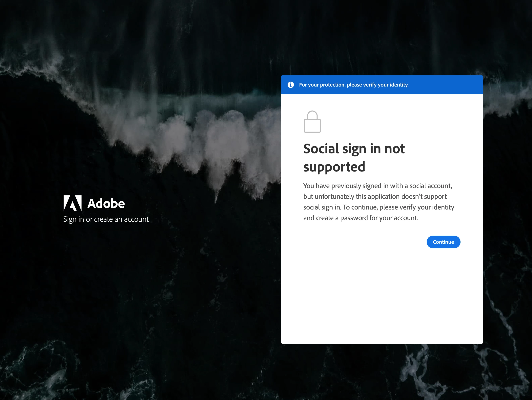Viewport: 532px width, 400px height.
Task: Click 'Sign in or create an account' text
Action: click(106, 219)
